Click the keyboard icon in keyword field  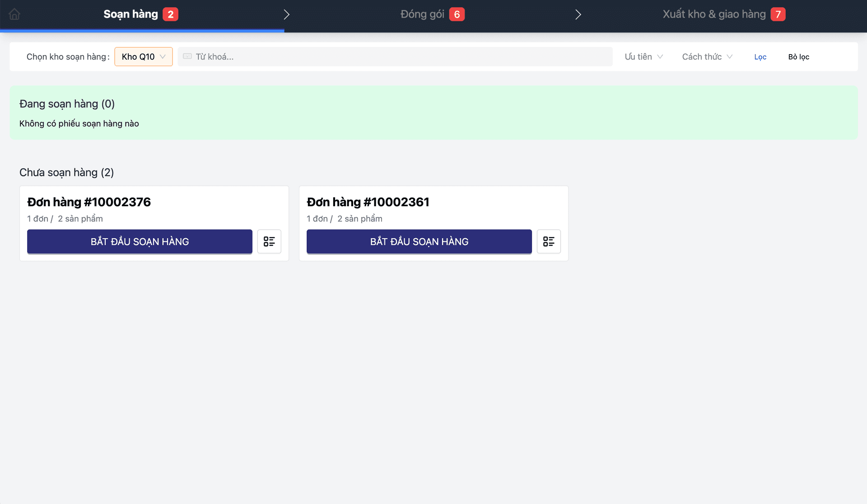[x=187, y=56]
